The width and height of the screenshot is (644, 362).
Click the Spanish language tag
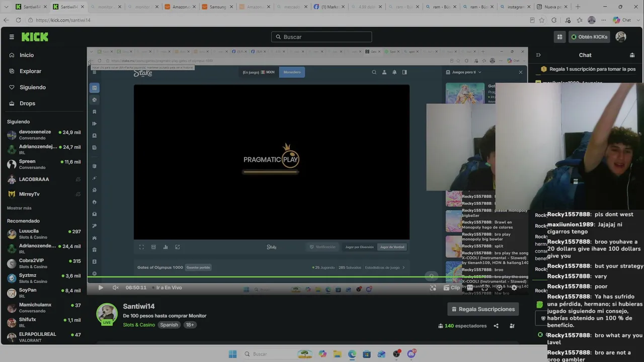coord(169,325)
